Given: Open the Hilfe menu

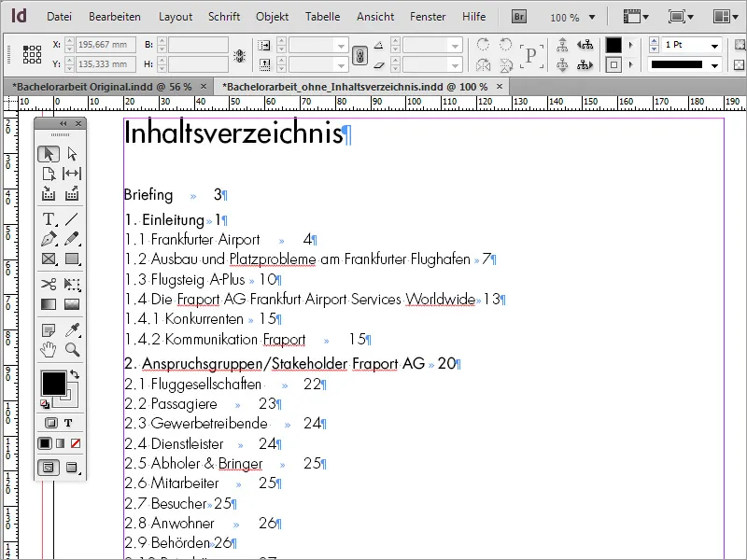Looking at the screenshot, I should [474, 17].
